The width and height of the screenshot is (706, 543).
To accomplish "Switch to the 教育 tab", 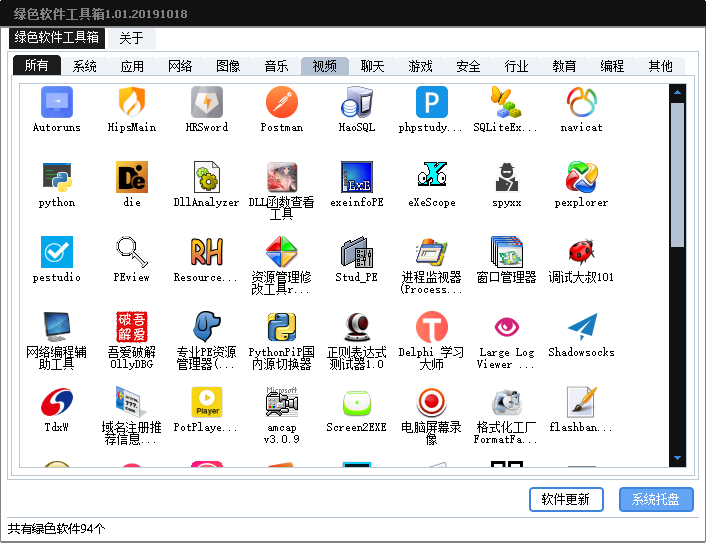I will [x=564, y=66].
